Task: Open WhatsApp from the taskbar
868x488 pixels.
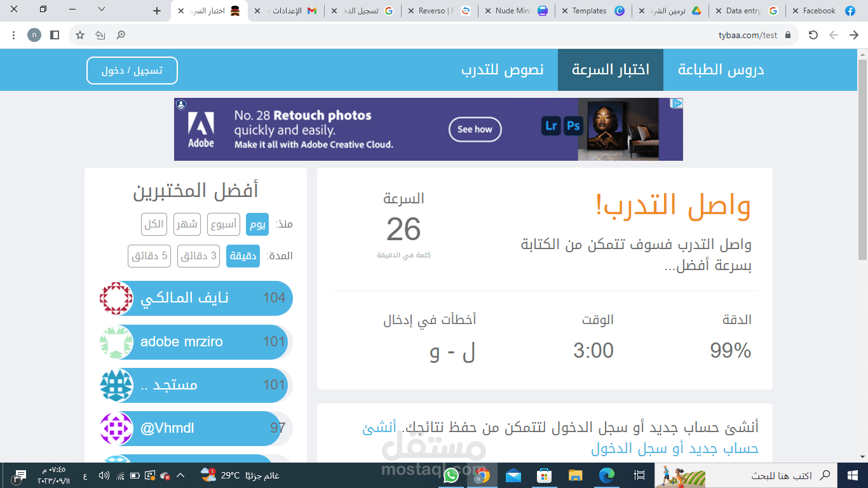Action: tap(451, 475)
